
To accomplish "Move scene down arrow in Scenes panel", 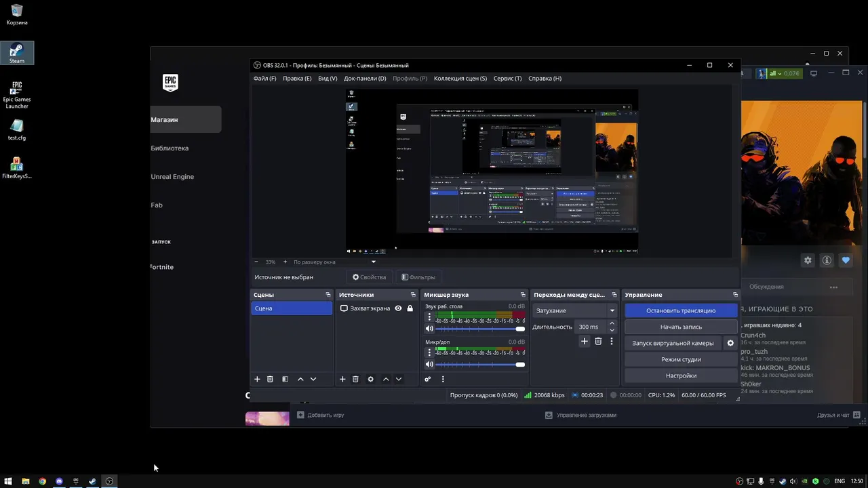I will [313, 380].
